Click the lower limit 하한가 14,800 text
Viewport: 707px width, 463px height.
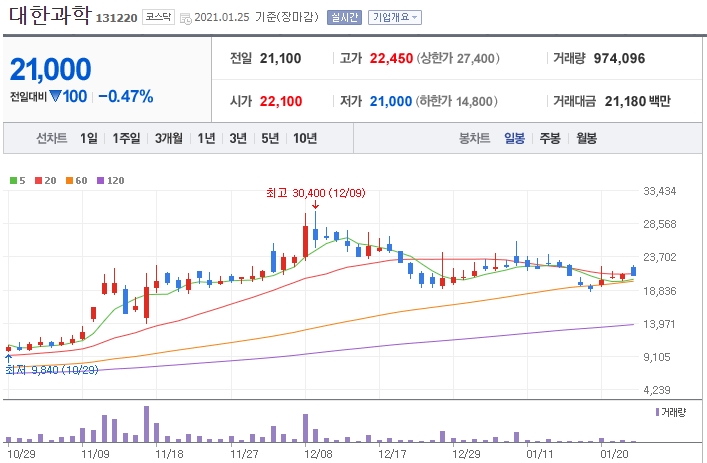[456, 101]
